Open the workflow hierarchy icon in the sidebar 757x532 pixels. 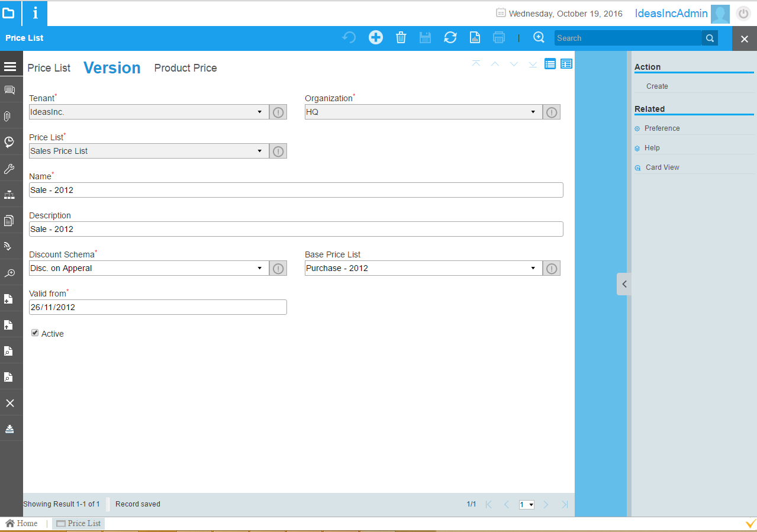[9, 195]
